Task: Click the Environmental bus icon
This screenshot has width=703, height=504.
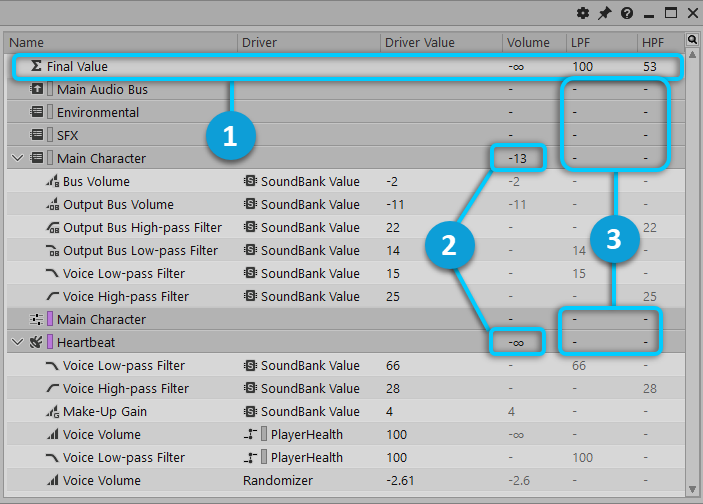Action: click(37, 113)
